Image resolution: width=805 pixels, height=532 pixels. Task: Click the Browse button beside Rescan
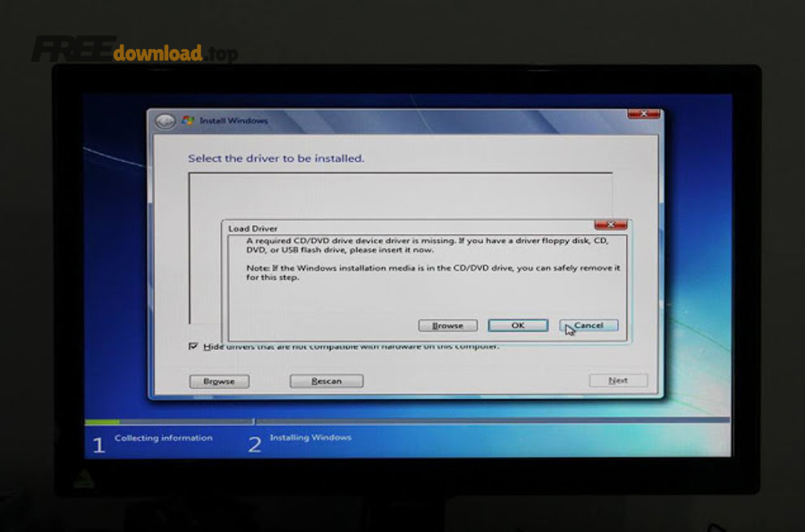(x=219, y=381)
